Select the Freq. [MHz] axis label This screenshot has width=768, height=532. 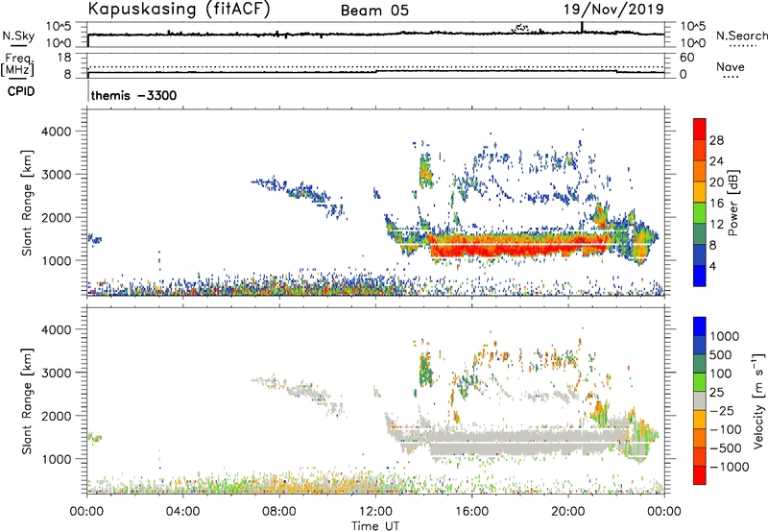point(17,65)
